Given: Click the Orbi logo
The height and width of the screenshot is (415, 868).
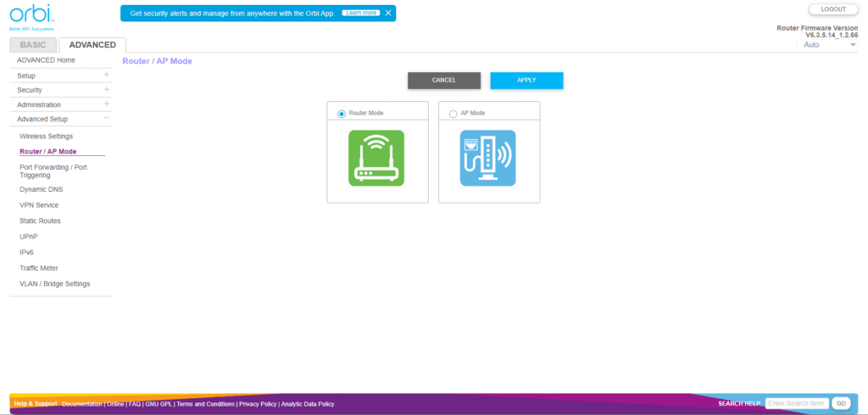Looking at the screenshot, I should click(x=27, y=15).
